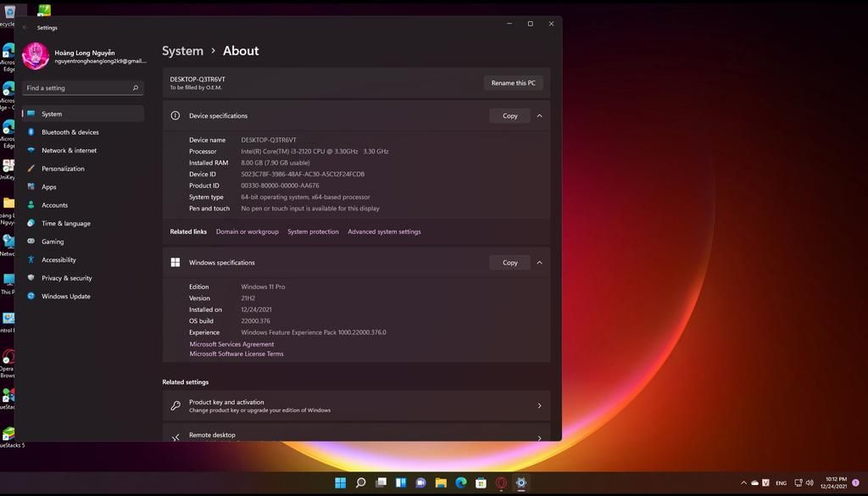Copy the Device specifications
Screen dimensions: 868x496
(x=509, y=115)
